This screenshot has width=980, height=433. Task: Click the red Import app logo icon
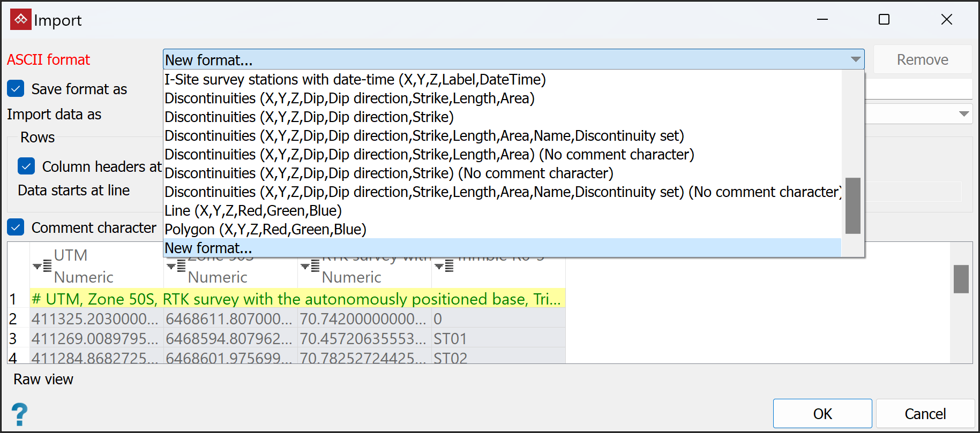tap(20, 20)
